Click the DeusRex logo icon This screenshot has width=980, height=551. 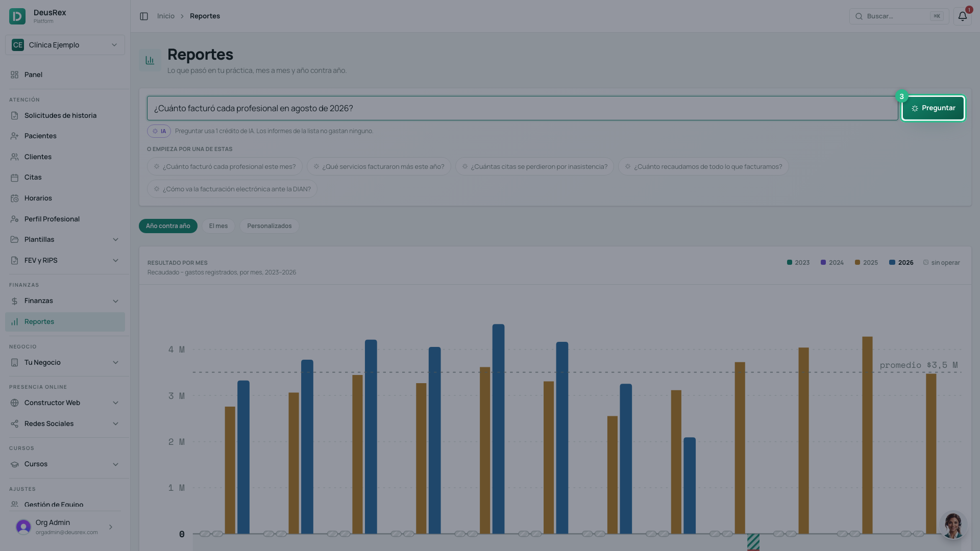pos(17,16)
